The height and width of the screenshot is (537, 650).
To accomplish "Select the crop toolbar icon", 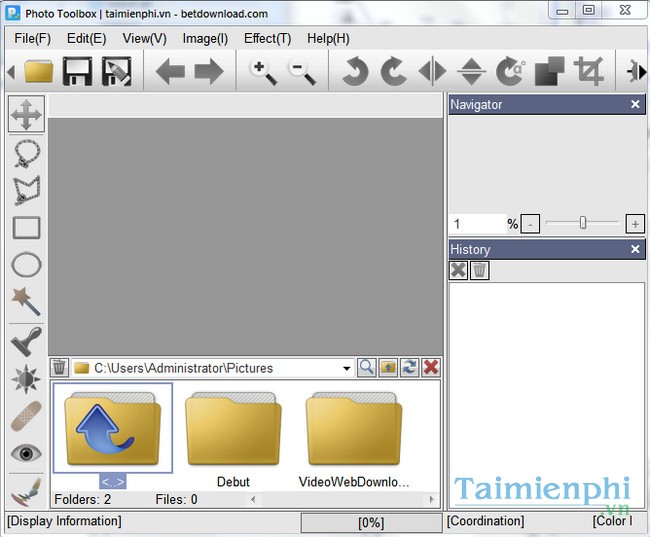I will click(x=588, y=71).
